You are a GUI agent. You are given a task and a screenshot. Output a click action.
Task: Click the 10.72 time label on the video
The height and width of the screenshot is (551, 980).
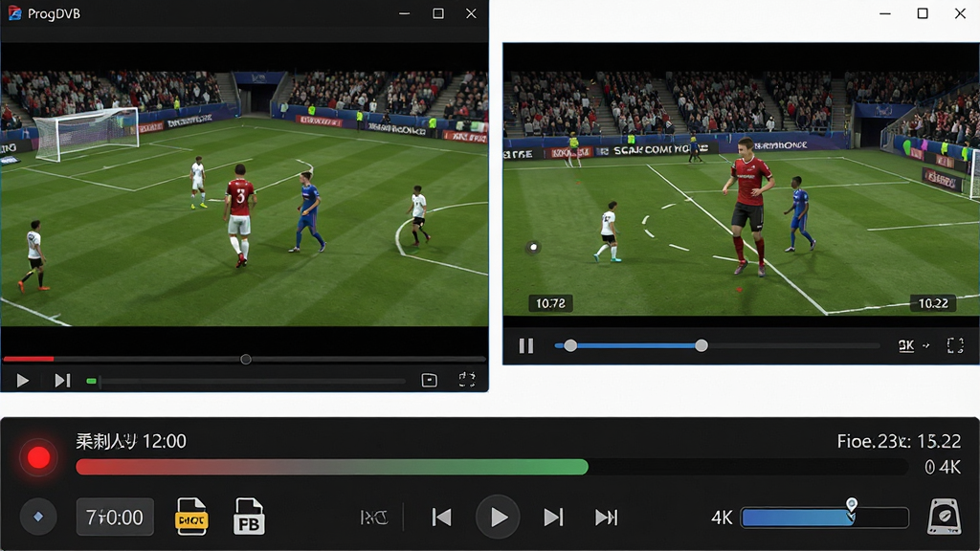point(550,303)
